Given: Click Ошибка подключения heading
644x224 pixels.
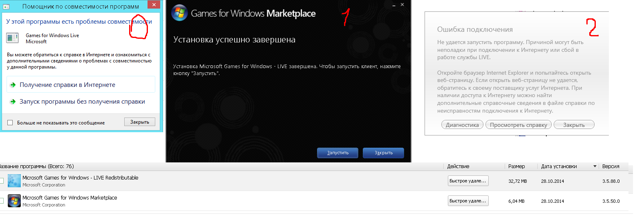Looking at the screenshot, I should 475,29.
